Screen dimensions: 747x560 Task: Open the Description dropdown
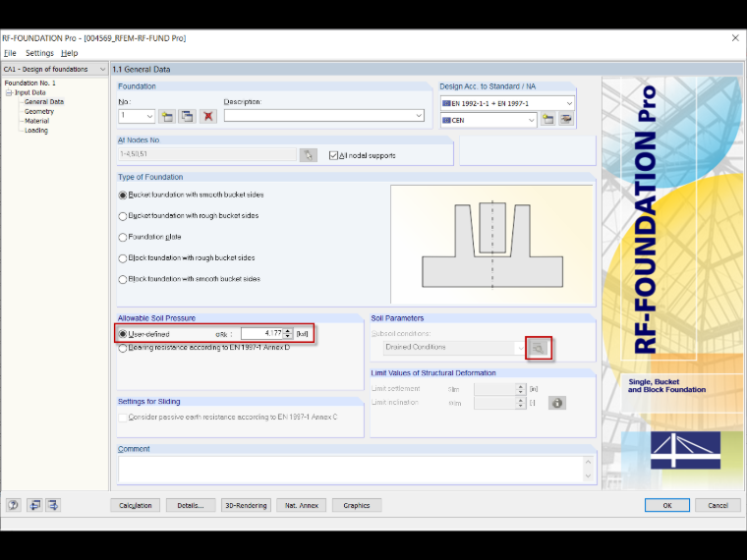[419, 115]
